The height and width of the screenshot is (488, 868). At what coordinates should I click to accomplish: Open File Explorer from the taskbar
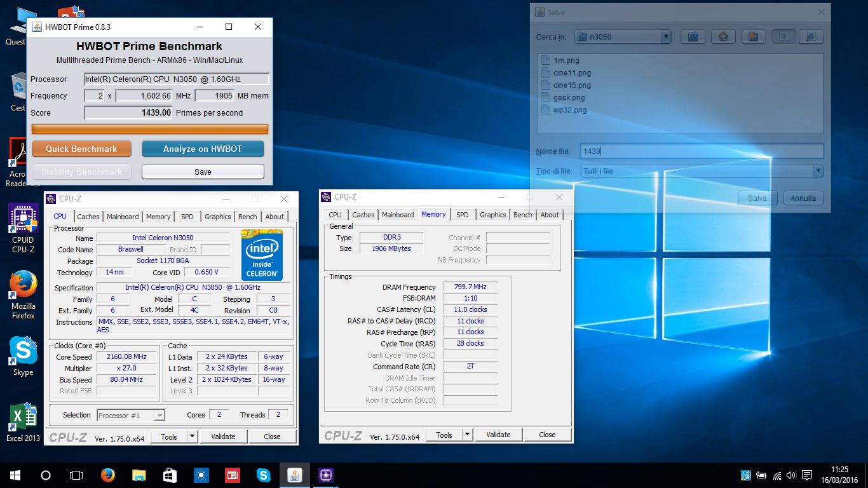pyautogui.click(x=139, y=475)
